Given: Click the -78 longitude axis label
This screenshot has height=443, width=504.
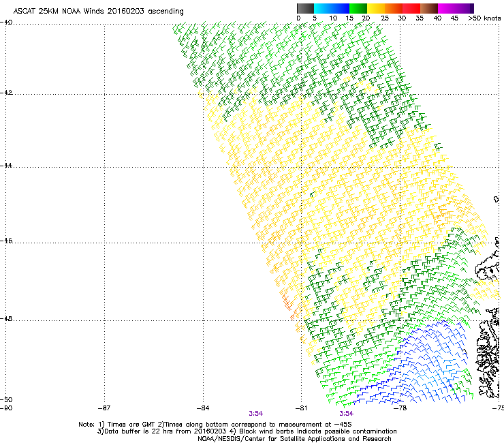Looking at the screenshot, I should click(x=400, y=408).
